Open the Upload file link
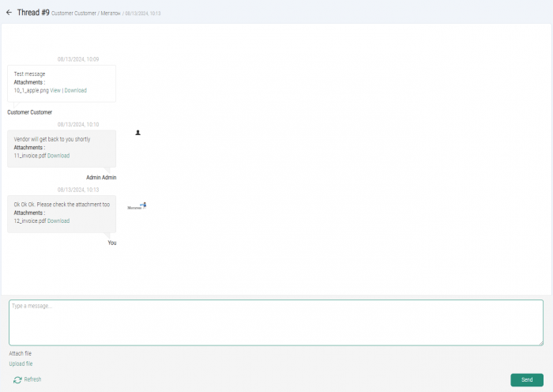The height and width of the screenshot is (392, 553). pyautogui.click(x=21, y=364)
